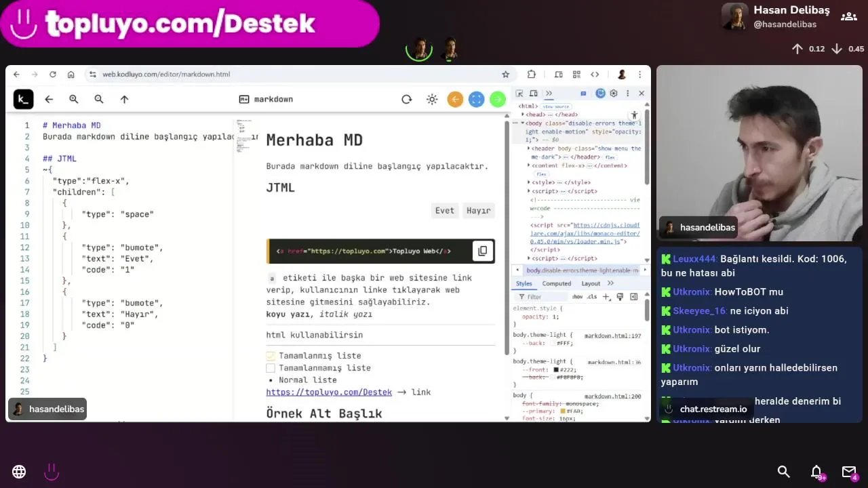Viewport: 868px width, 488px height.
Task: Open search with bottom-bar magnifier icon
Action: (x=784, y=472)
